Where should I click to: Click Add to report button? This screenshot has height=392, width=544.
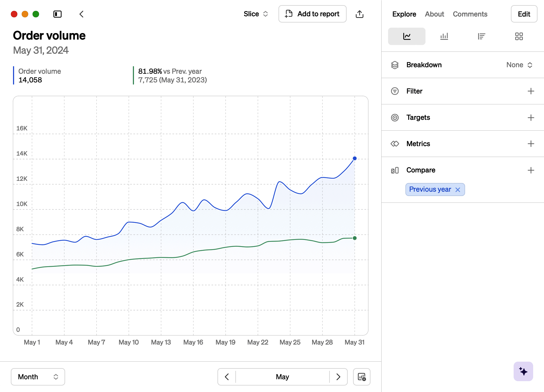coord(312,14)
